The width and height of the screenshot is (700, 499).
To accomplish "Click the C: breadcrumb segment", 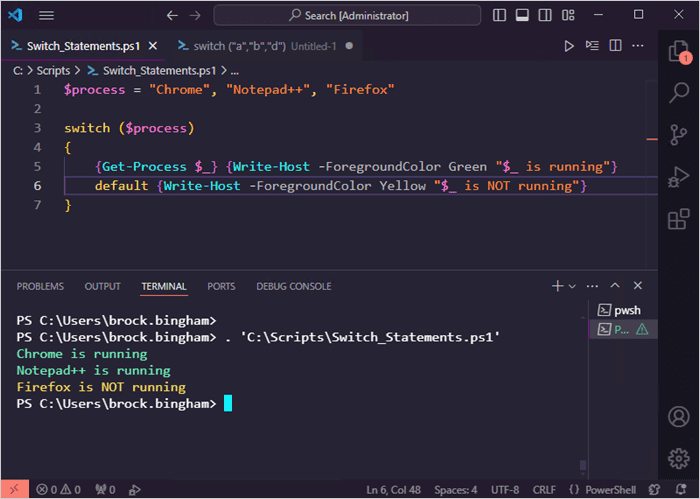I will click(x=18, y=71).
